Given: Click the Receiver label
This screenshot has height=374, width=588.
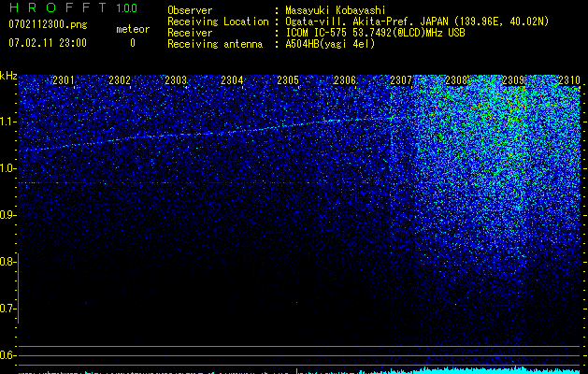Looking at the screenshot, I should [x=190, y=33].
